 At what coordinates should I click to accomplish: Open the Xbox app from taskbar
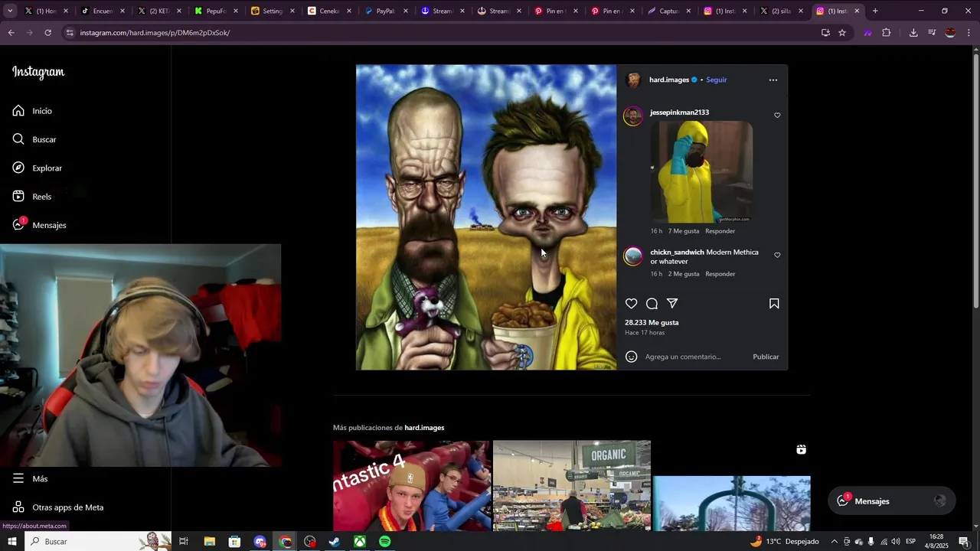coord(360,541)
